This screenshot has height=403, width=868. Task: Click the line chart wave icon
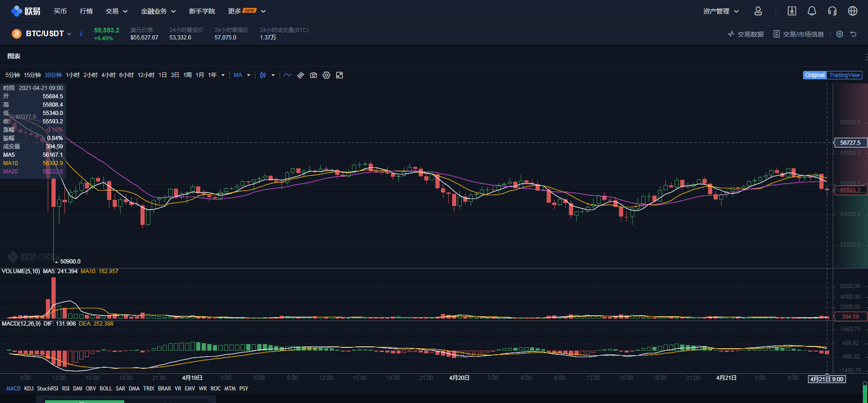click(x=287, y=75)
